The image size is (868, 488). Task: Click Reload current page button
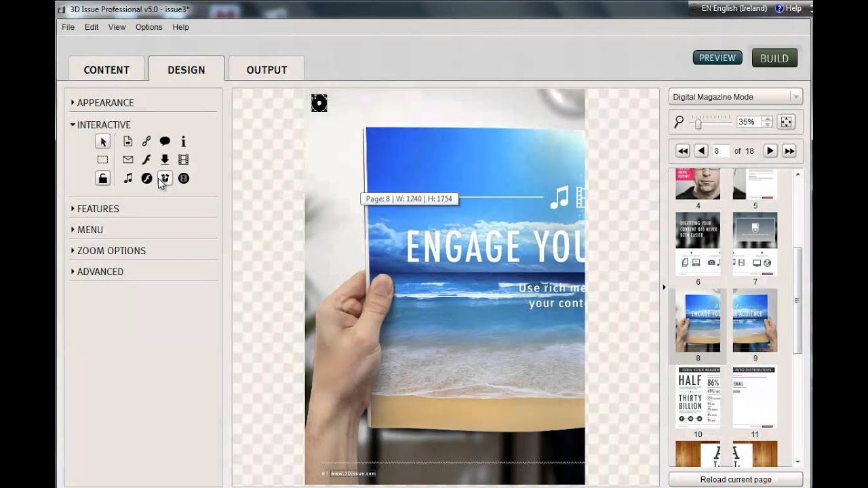736,479
